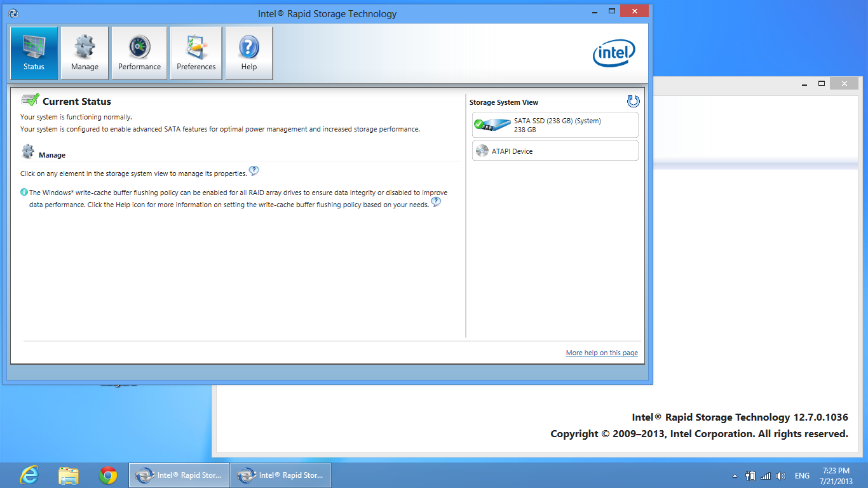Open the Performance tab
868x488 pixels.
[x=139, y=53]
